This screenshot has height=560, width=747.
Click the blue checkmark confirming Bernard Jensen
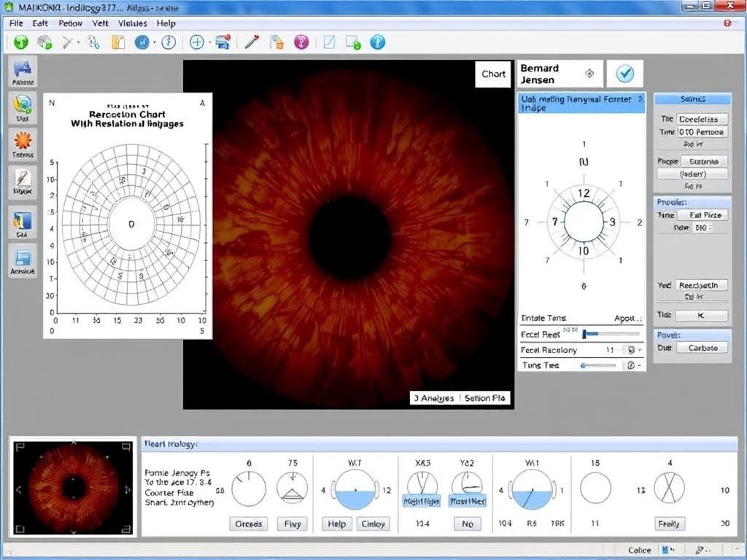click(x=626, y=73)
